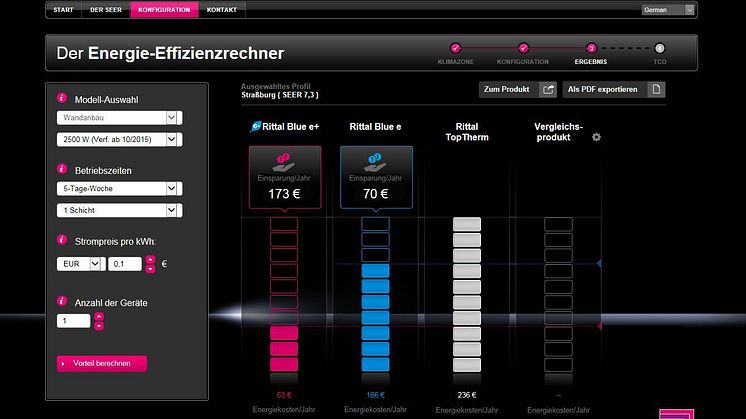The width and height of the screenshot is (746, 419).
Task: Go to the Klimazone step marker
Action: click(455, 48)
